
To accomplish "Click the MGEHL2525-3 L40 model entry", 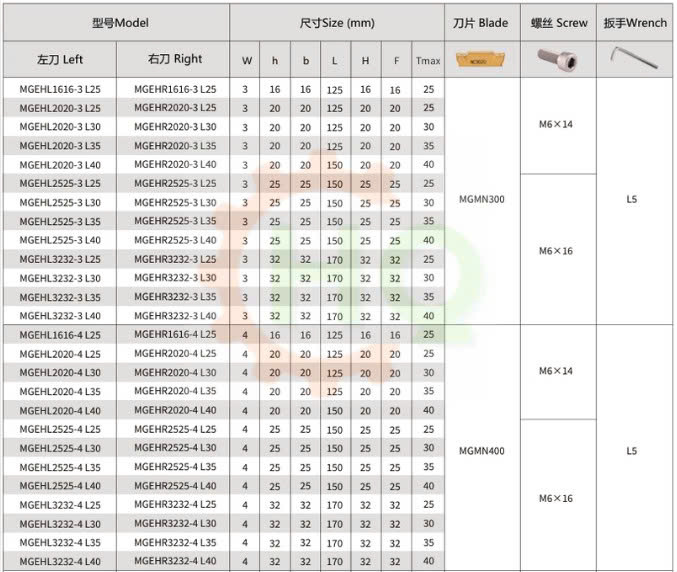I will pyautogui.click(x=60, y=240).
